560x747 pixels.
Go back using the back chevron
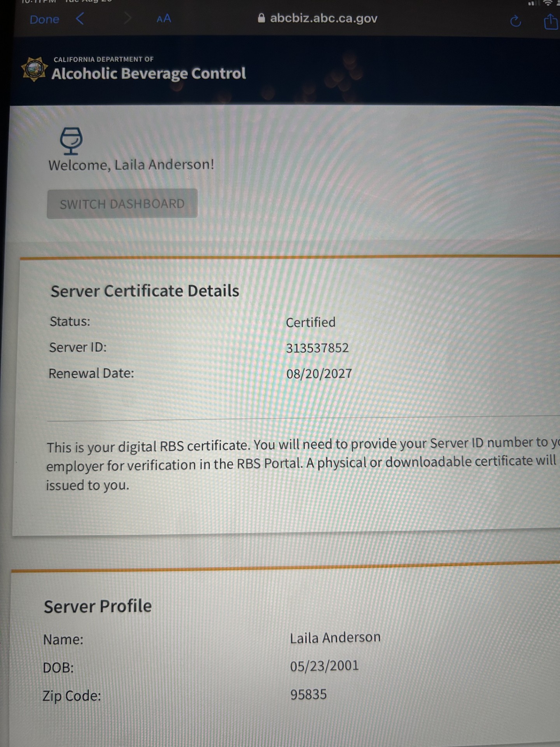[80, 18]
